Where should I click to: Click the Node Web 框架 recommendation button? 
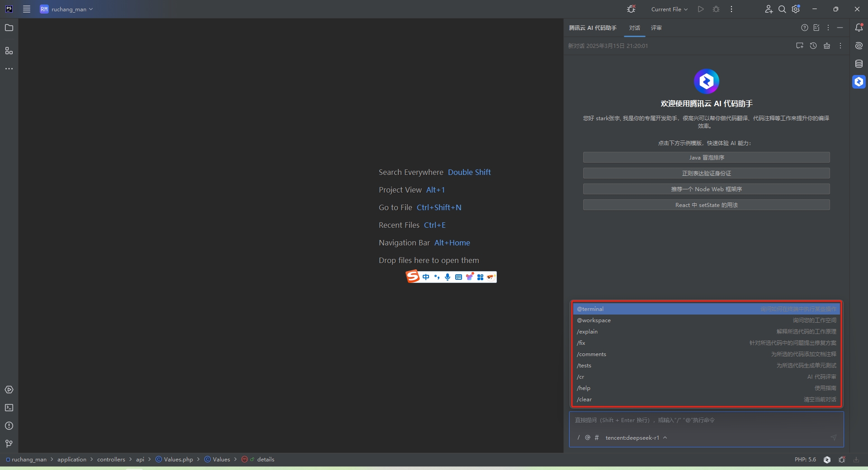coord(706,189)
